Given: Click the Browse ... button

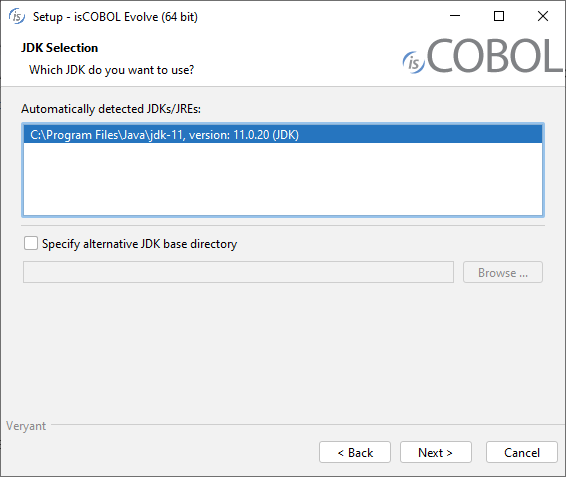Looking at the screenshot, I should [x=503, y=272].
